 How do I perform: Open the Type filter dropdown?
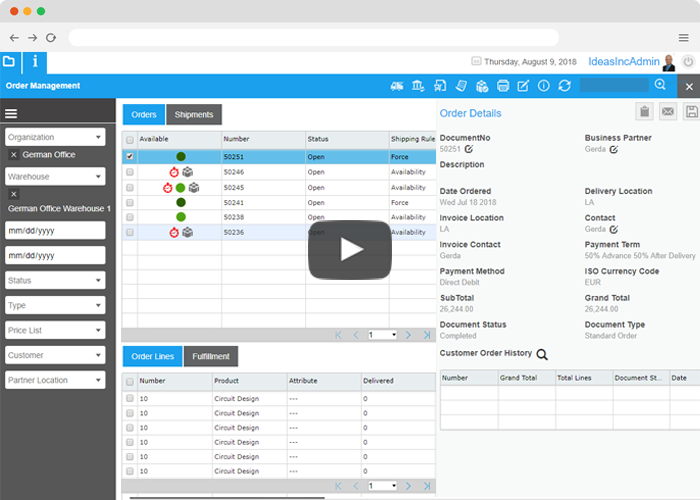pyautogui.click(x=55, y=305)
